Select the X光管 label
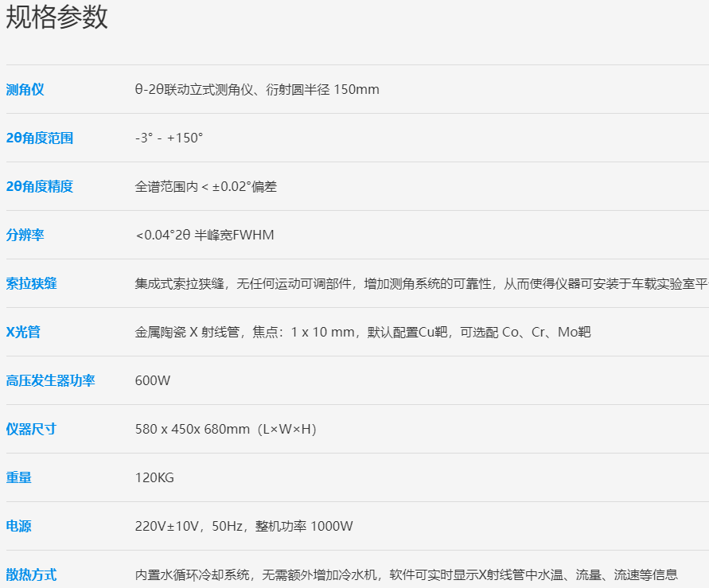Image resolution: width=709 pixels, height=588 pixels. point(23,332)
